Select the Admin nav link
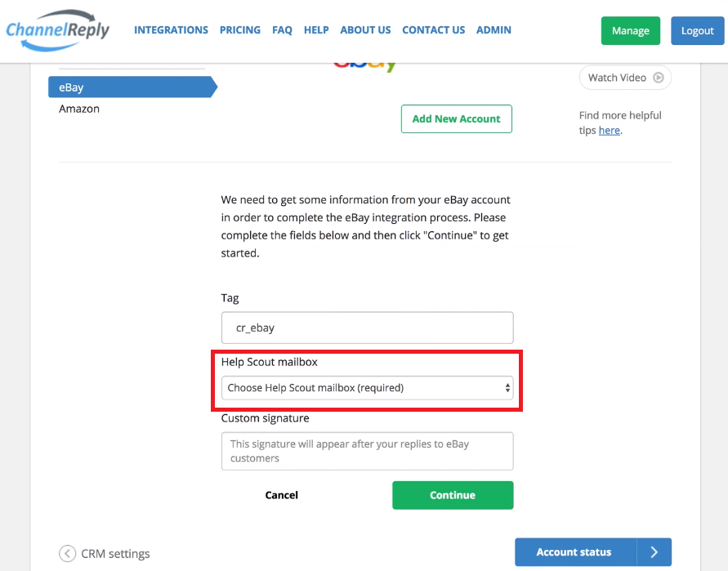The width and height of the screenshot is (728, 571). tap(494, 30)
